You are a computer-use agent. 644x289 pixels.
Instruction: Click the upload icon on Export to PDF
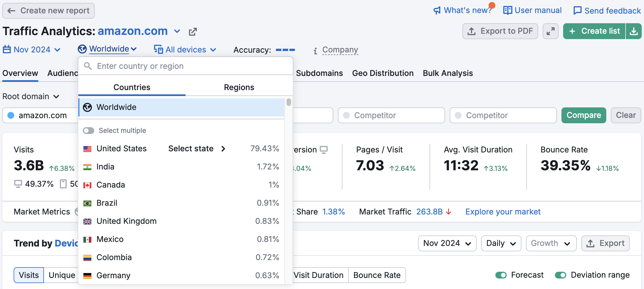coord(472,31)
